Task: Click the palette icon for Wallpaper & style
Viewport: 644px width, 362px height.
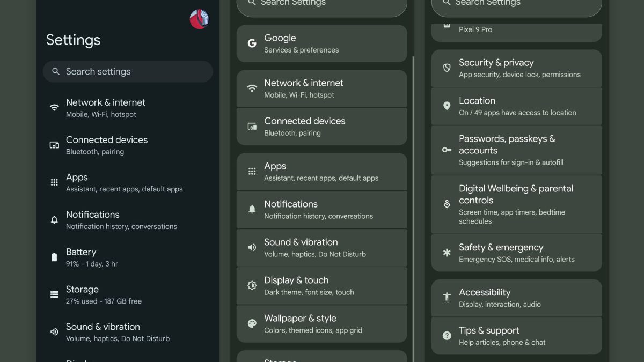Action: 252,323
